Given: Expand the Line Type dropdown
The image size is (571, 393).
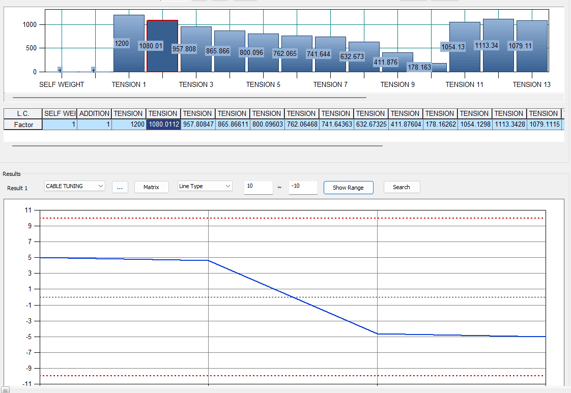Looking at the screenshot, I should (x=205, y=186).
